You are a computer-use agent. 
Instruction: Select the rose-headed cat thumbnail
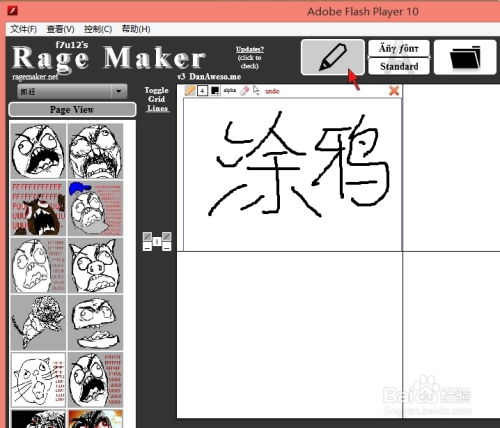pyautogui.click(x=38, y=323)
